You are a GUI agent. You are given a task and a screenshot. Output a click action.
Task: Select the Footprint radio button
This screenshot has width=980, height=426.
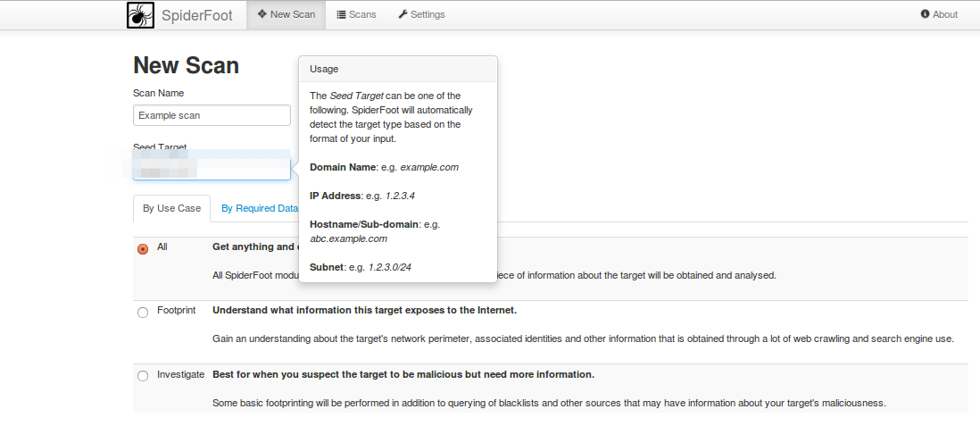pos(143,313)
